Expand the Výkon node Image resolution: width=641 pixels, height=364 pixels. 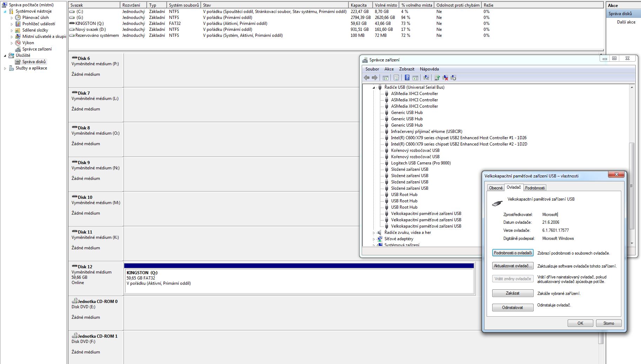pyautogui.click(x=12, y=43)
